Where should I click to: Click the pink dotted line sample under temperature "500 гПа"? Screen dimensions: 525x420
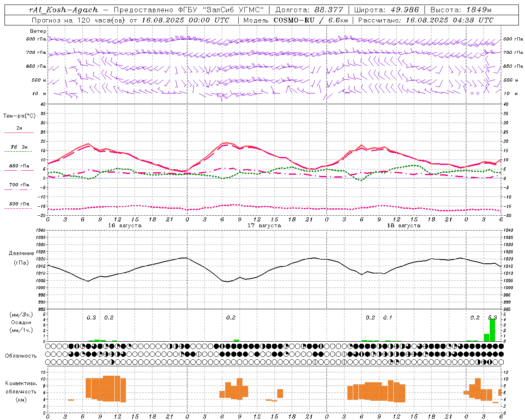(19, 208)
